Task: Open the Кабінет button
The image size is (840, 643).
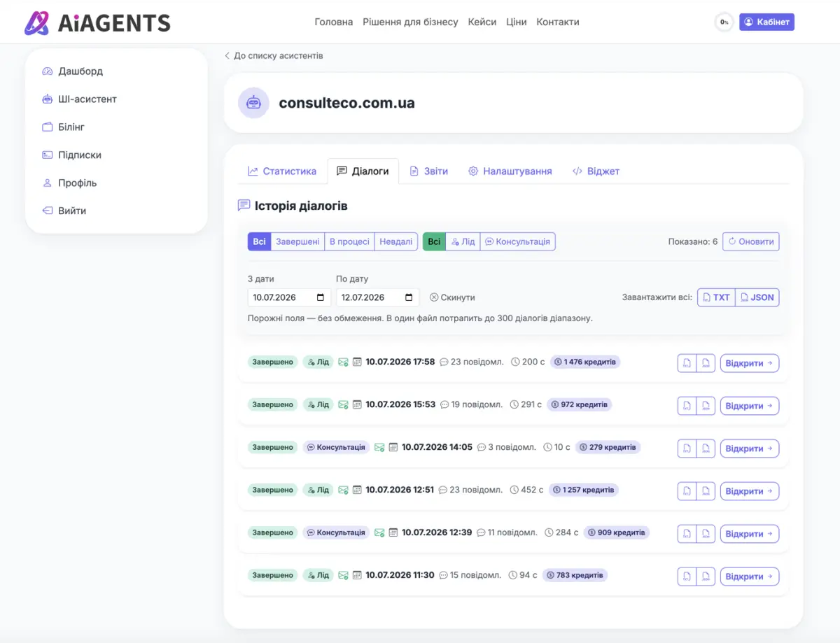Action: (766, 22)
